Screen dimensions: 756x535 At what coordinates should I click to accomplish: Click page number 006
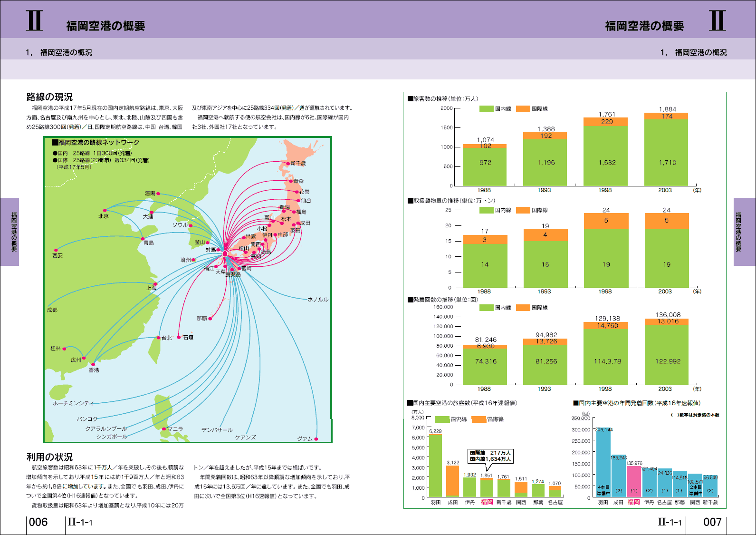click(38, 522)
